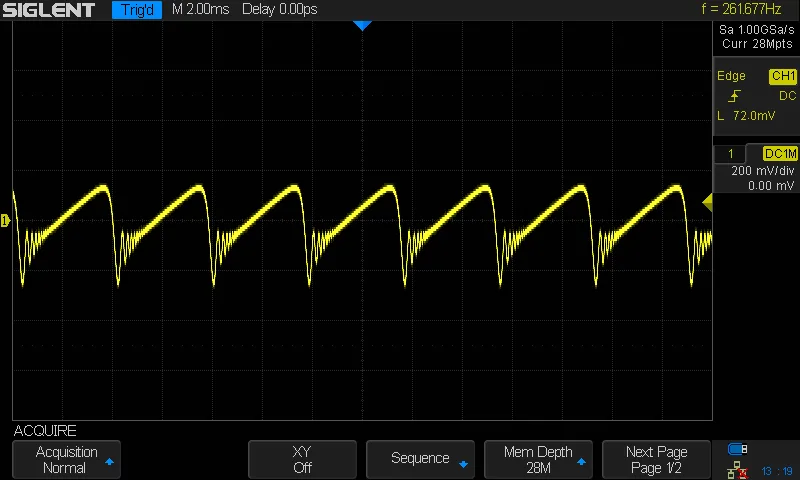Go to Next Page 1/2
The image size is (800, 480).
656,460
